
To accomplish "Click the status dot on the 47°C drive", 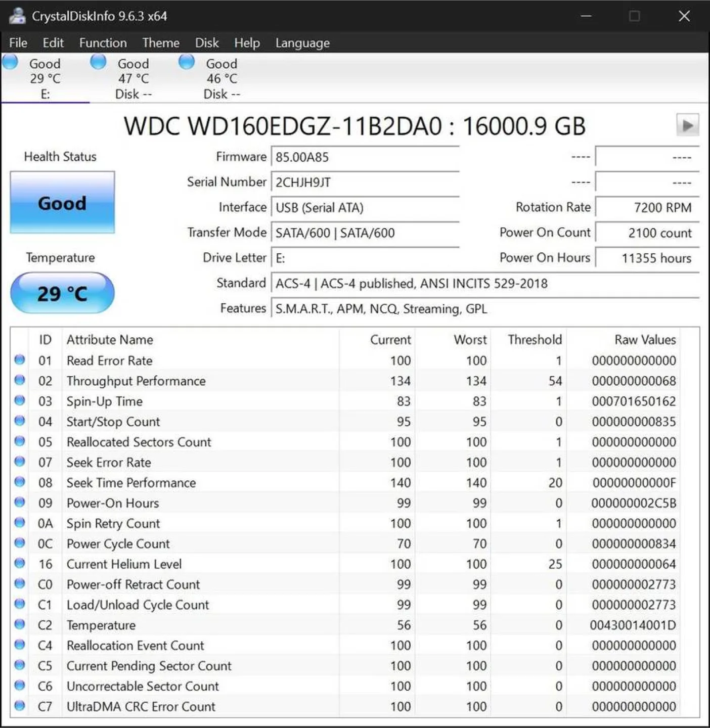I will pyautogui.click(x=98, y=62).
